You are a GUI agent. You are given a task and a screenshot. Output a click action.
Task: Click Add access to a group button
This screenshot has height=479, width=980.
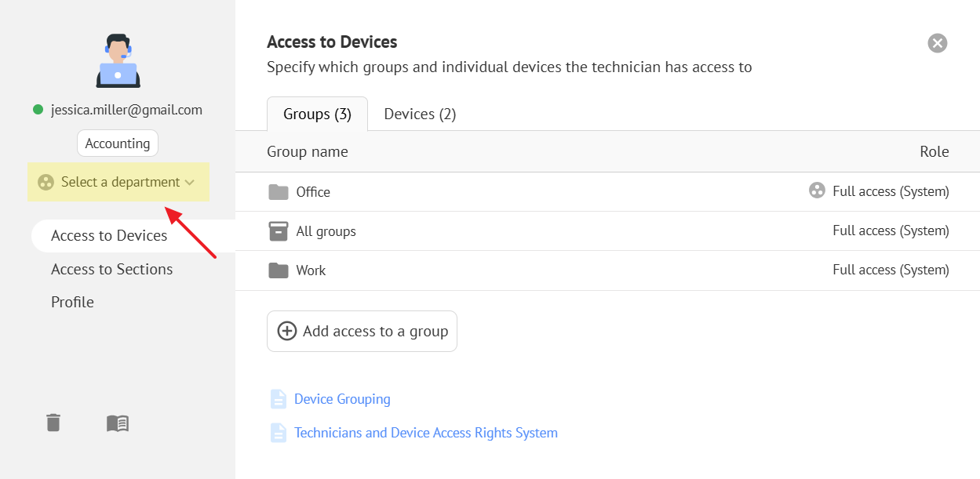tap(362, 331)
